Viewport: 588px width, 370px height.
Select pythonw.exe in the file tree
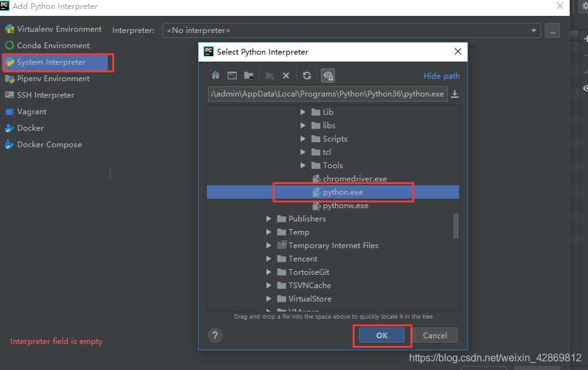tap(340, 205)
